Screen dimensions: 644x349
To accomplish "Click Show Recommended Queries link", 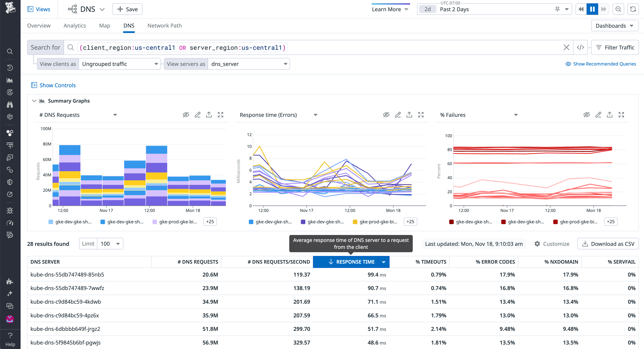I will [601, 64].
